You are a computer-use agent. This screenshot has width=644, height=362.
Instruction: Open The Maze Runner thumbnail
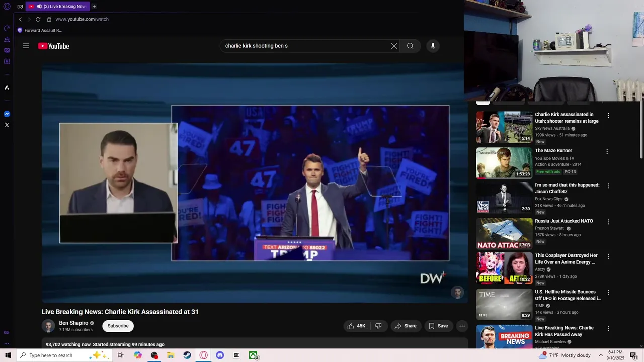[x=504, y=163]
